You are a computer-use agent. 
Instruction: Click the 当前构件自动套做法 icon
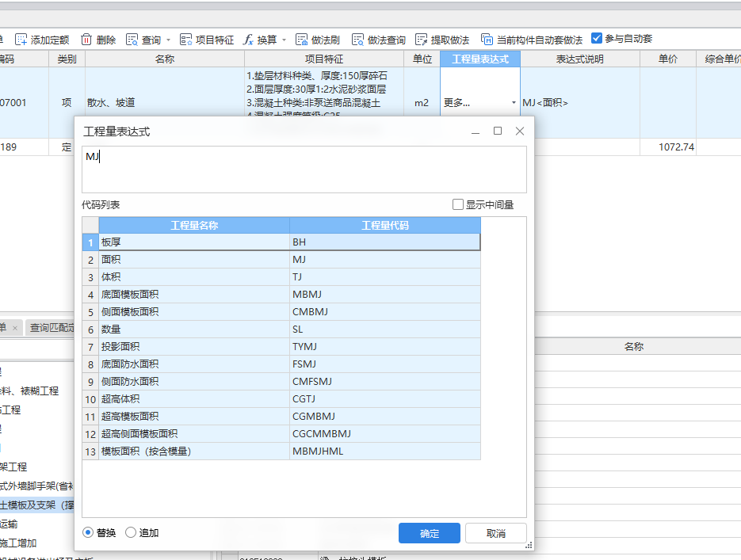click(487, 40)
